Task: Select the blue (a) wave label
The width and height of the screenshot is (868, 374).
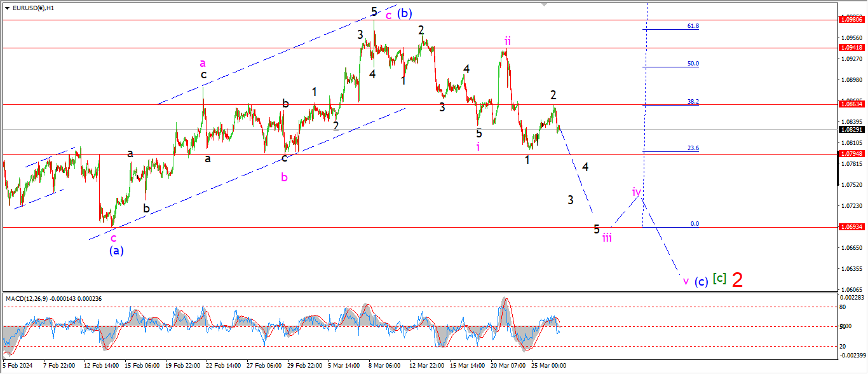Action: [116, 250]
